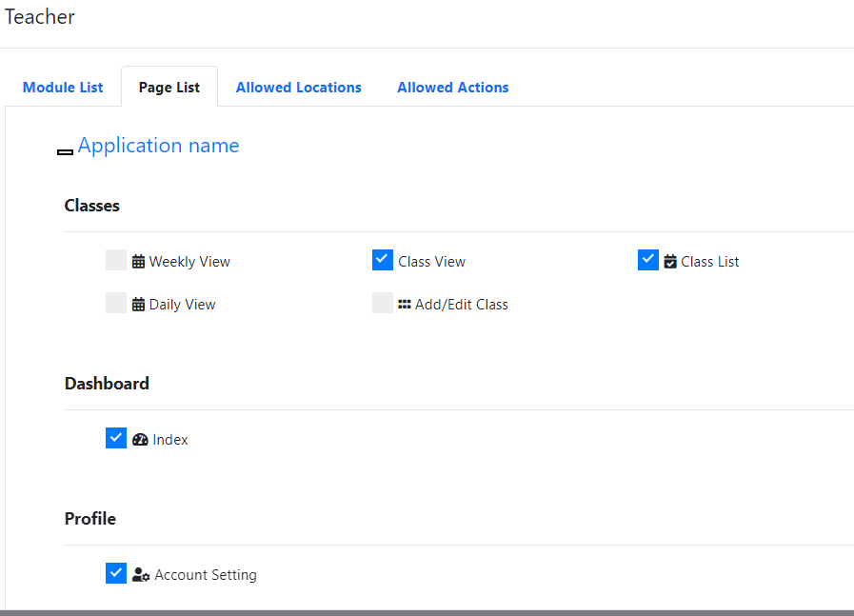This screenshot has height=616, width=854.
Task: Click the Weekly View calendar icon
Action: [138, 262]
